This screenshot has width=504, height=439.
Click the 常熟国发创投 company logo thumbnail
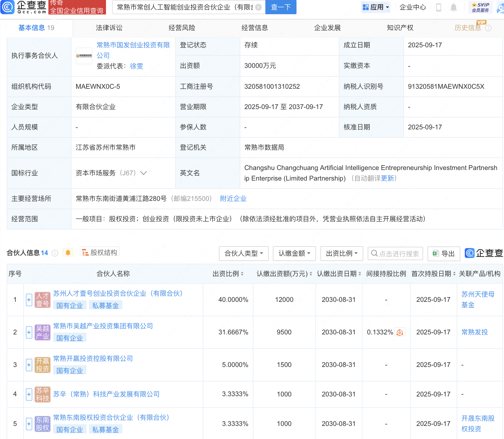[84, 56]
